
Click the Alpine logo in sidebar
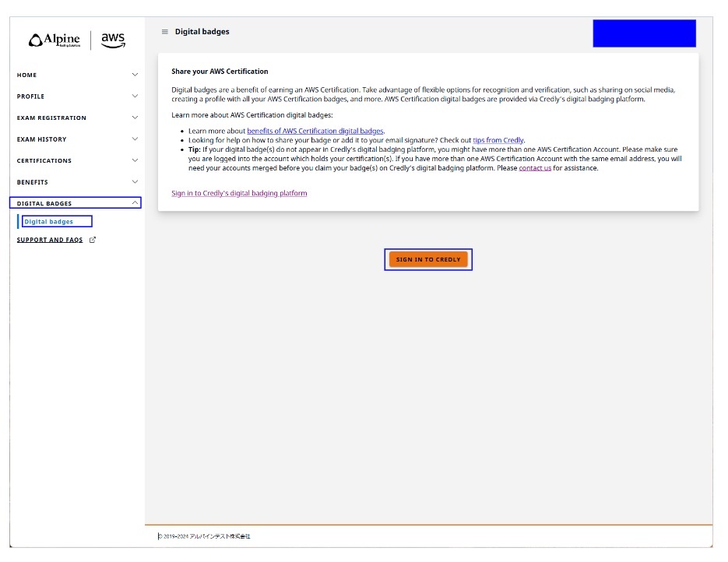coord(55,40)
